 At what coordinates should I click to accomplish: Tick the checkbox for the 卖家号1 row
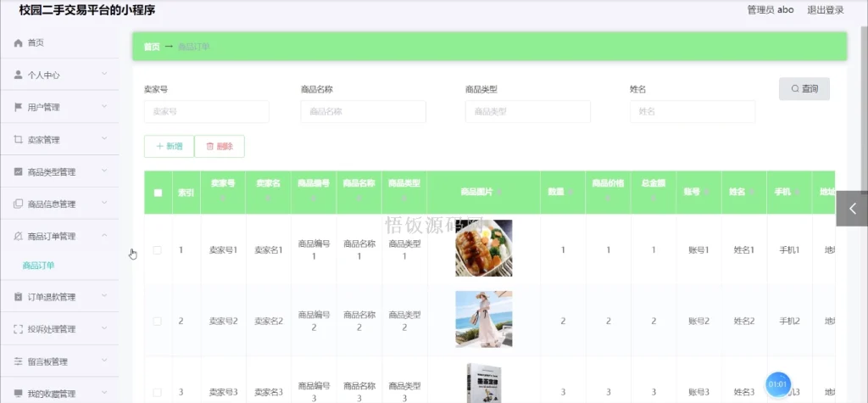pyautogui.click(x=157, y=250)
